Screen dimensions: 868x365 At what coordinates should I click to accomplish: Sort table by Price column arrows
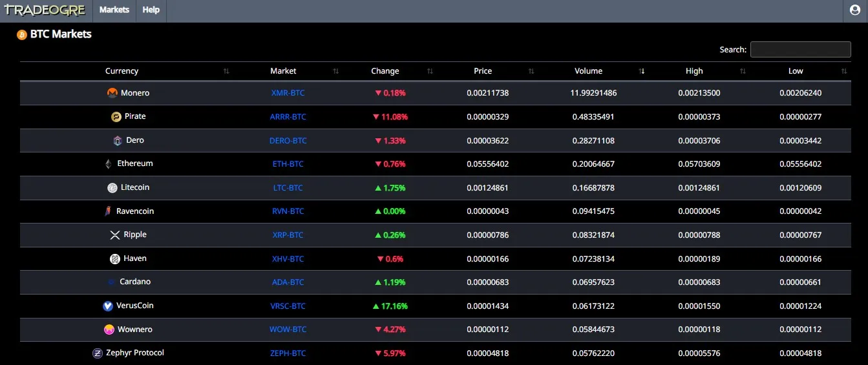coord(531,71)
